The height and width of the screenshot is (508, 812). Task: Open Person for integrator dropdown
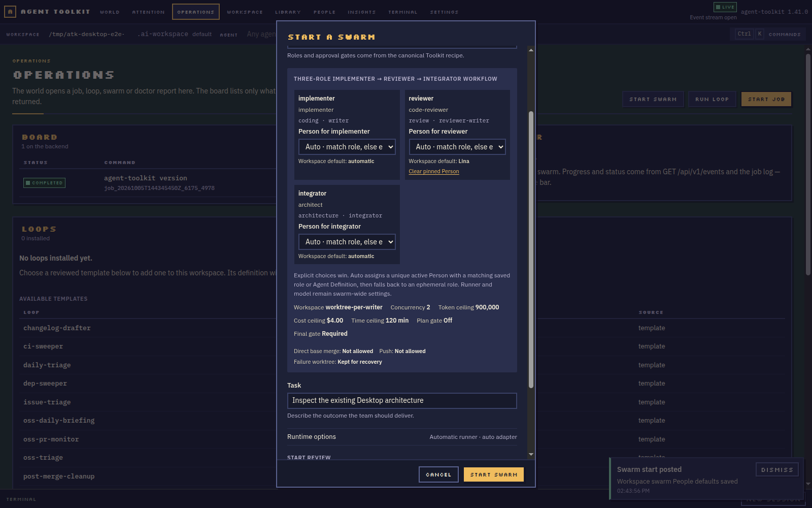[347, 242]
